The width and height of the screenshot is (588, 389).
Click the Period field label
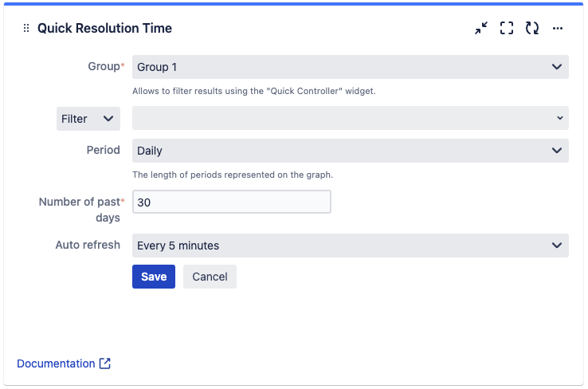[104, 150]
